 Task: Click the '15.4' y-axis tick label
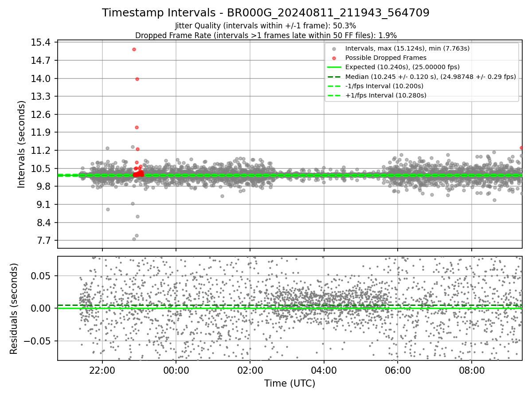pyautogui.click(x=40, y=43)
